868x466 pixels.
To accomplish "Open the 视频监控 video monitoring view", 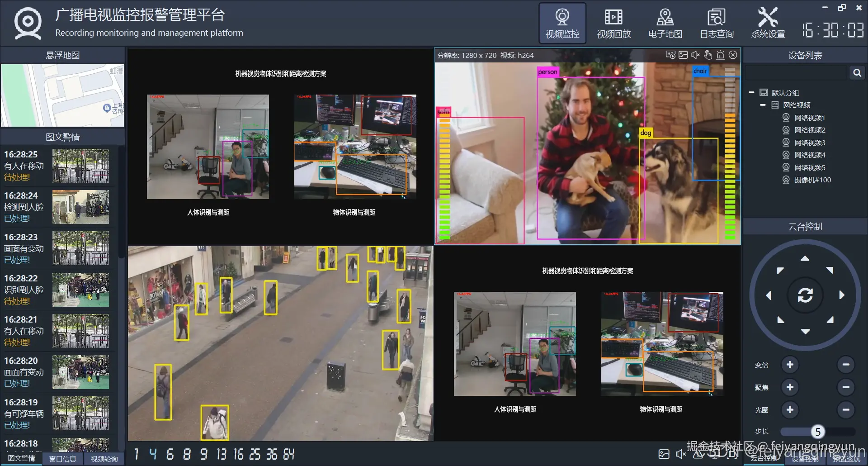I will tap(562, 24).
